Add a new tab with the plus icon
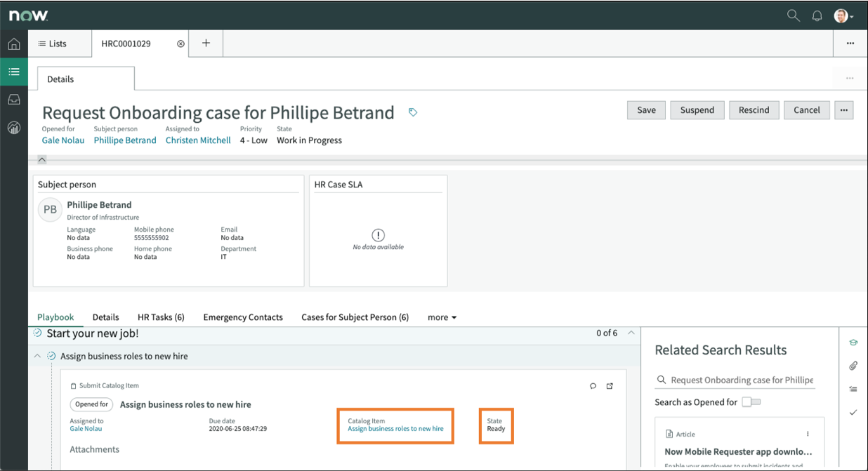Screen dimensions: 868x471 206,44
